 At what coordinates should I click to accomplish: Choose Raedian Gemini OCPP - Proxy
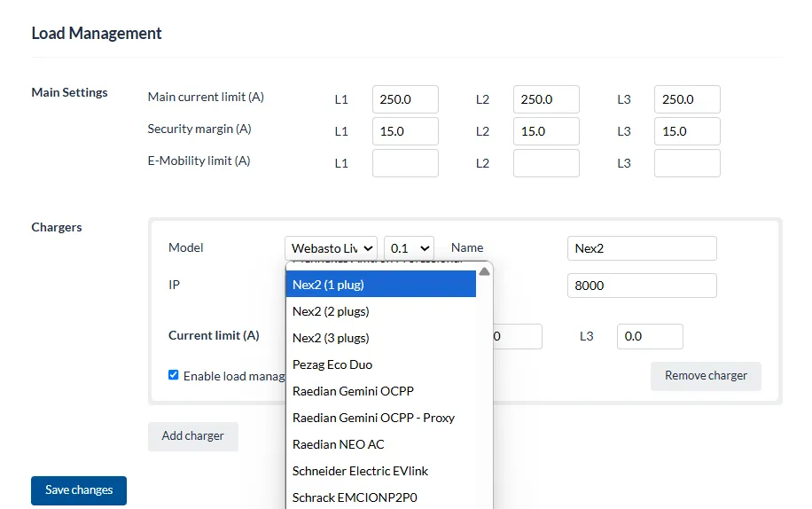[x=380, y=418]
